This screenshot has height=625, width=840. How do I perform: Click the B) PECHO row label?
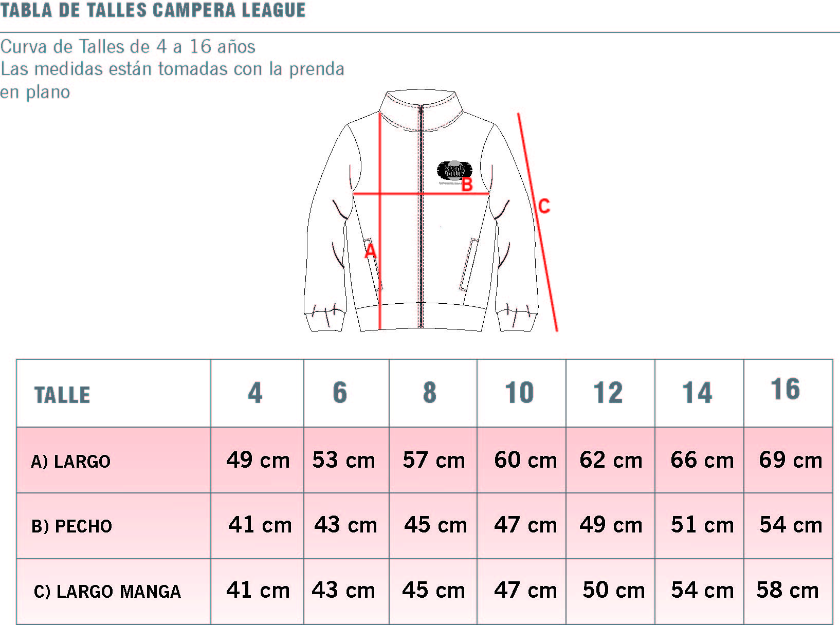pos(72,526)
